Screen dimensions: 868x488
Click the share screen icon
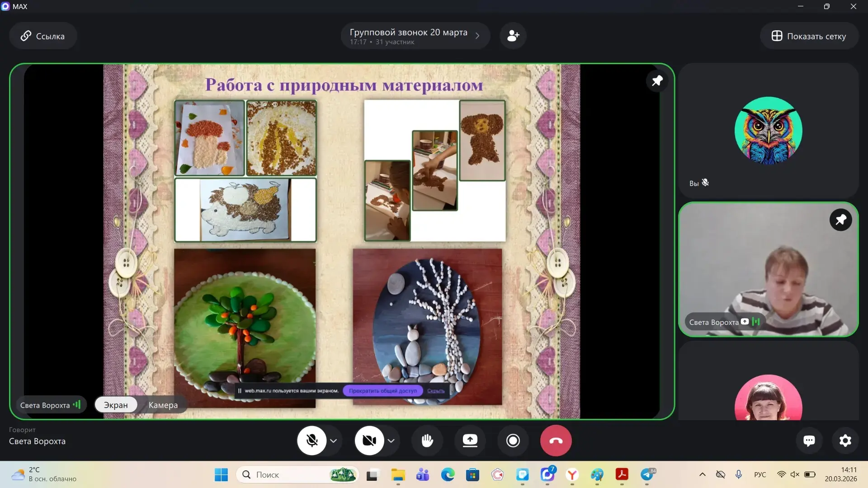coord(470,441)
